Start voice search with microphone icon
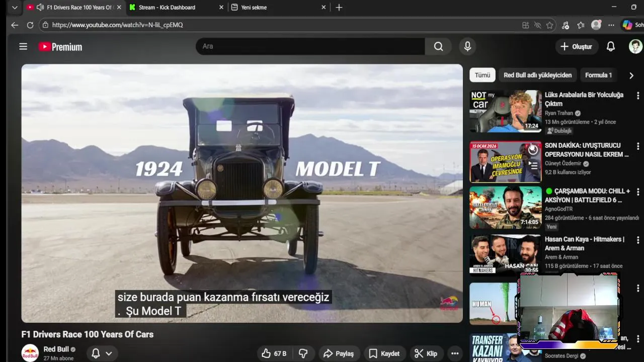Image resolution: width=644 pixels, height=362 pixels. coord(467,46)
